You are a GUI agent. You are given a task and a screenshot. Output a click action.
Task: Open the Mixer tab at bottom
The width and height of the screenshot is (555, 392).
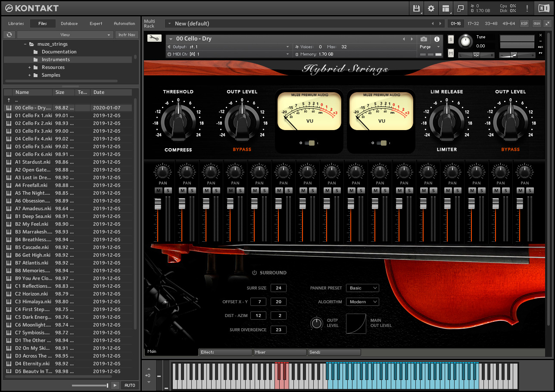(280, 352)
